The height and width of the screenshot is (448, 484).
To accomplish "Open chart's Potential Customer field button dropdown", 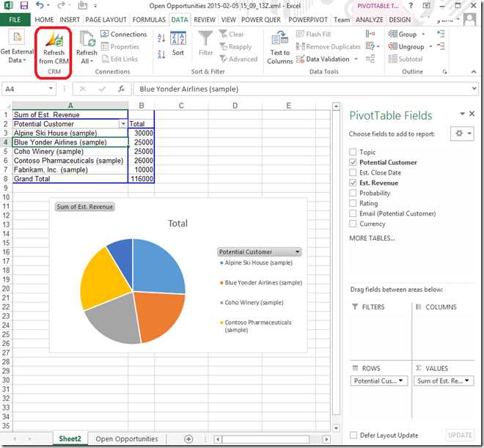I will click(x=297, y=251).
